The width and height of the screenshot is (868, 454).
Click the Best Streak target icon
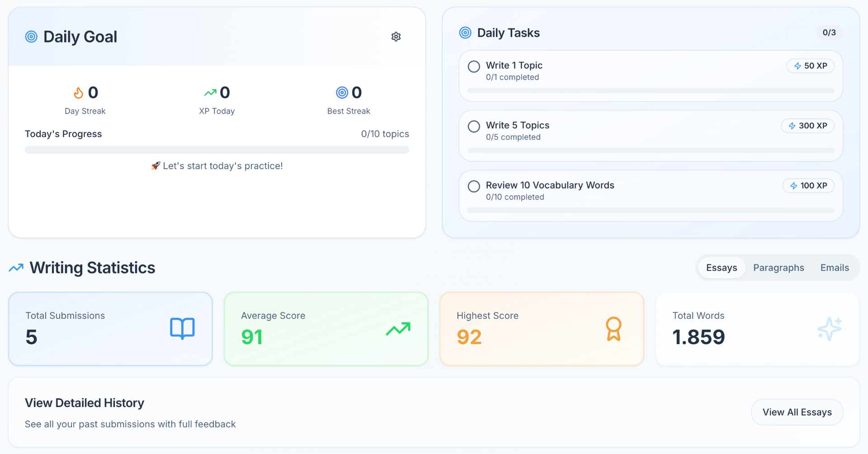(x=342, y=93)
